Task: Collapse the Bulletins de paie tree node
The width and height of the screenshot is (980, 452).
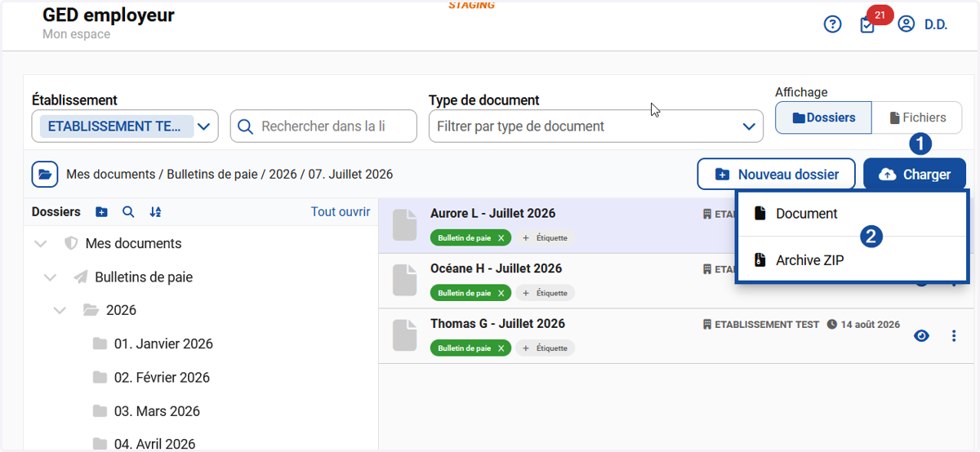Action: tap(51, 277)
